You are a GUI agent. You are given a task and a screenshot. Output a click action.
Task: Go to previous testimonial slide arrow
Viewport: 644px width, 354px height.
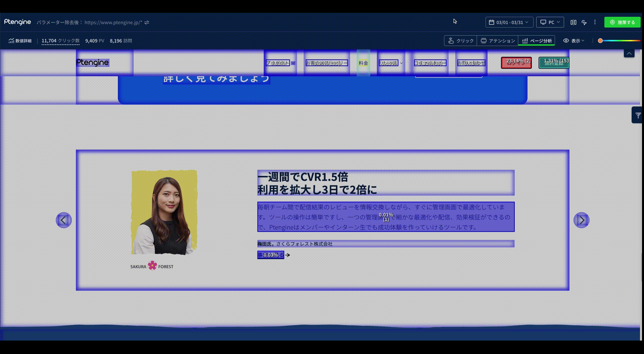[63, 220]
